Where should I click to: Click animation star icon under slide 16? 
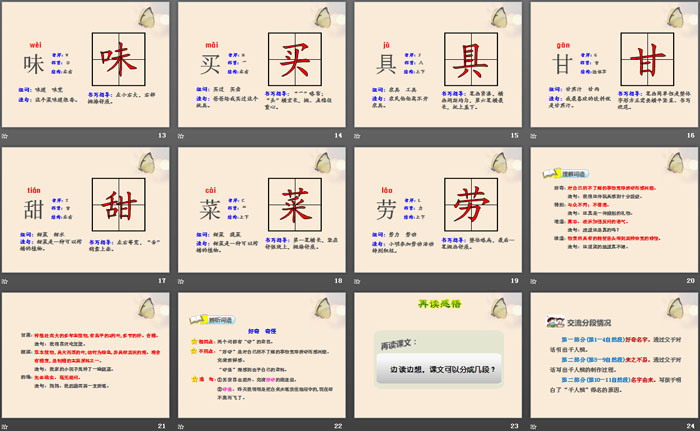click(x=533, y=136)
